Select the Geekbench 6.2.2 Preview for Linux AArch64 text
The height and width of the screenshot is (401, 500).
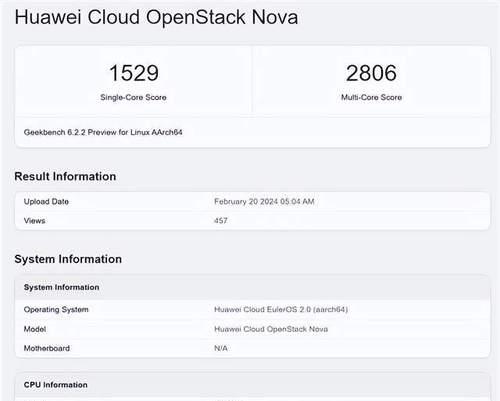pos(103,132)
